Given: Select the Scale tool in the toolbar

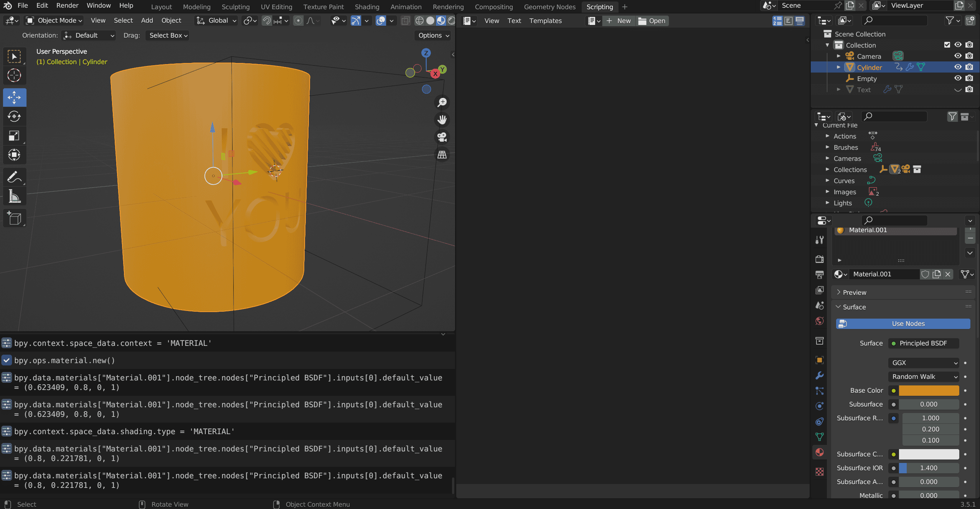Looking at the screenshot, I should tap(14, 136).
